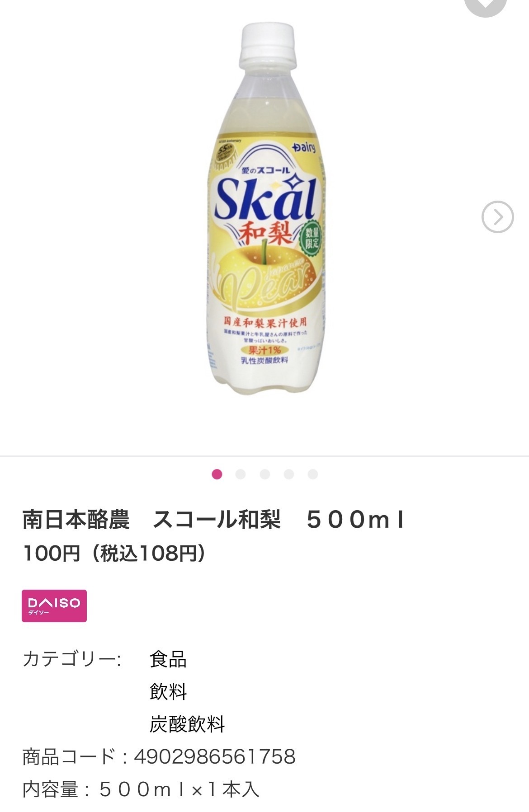Open the 食品 category link
The height and width of the screenshot is (812, 529).
[x=168, y=659]
